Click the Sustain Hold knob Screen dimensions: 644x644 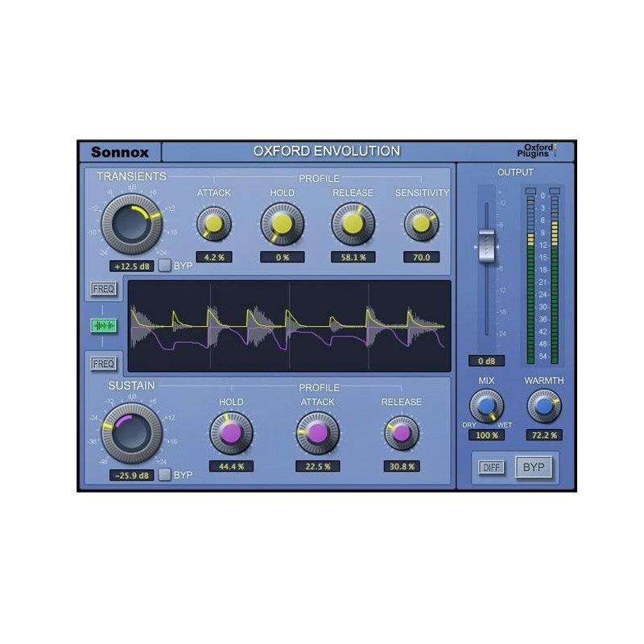[231, 433]
